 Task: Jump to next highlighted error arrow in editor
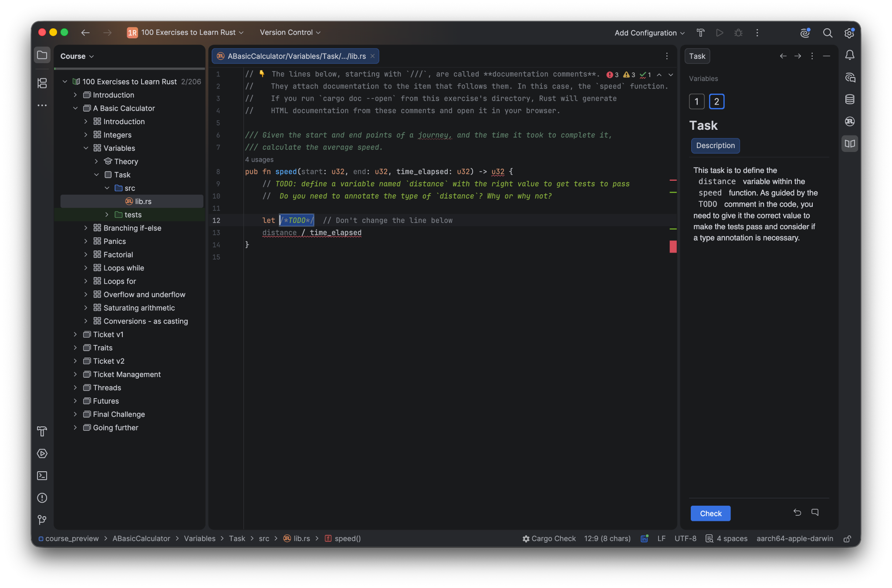671,75
